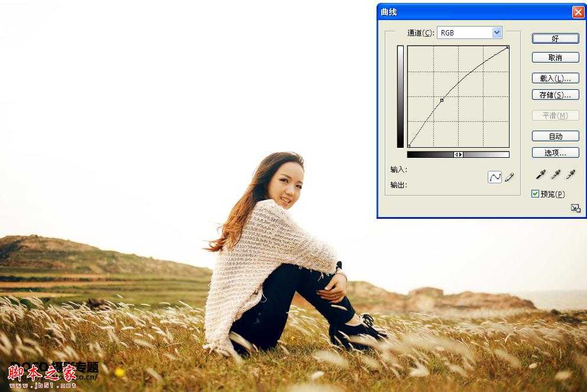Select the midpoint on the curve
Image resolution: width=587 pixels, height=392 pixels.
[442, 101]
